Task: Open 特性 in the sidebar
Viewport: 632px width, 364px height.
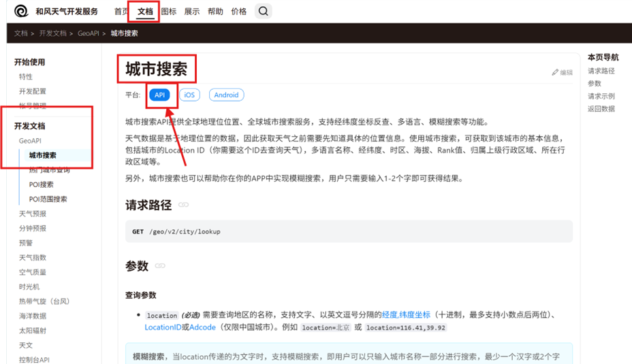Action: coord(26,76)
